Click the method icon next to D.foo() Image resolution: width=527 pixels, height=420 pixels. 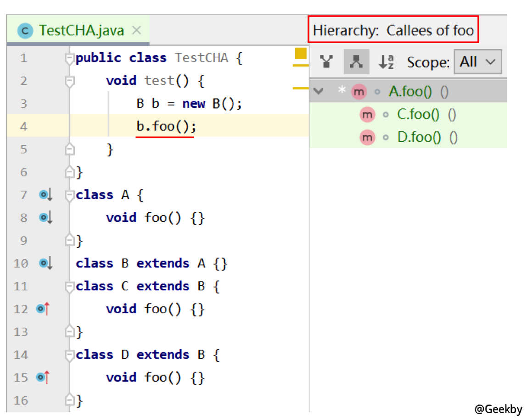coord(366,137)
